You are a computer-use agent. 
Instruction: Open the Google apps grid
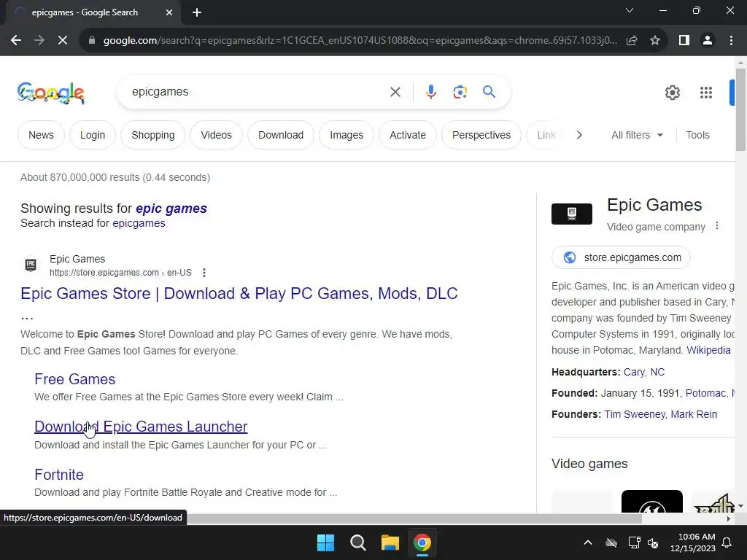(706, 93)
